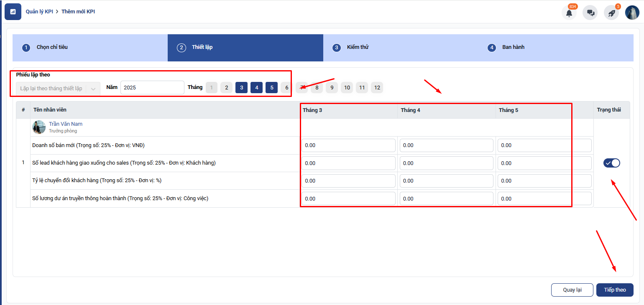
Task: Enable month 12 in Tháng selector
Action: click(x=377, y=88)
